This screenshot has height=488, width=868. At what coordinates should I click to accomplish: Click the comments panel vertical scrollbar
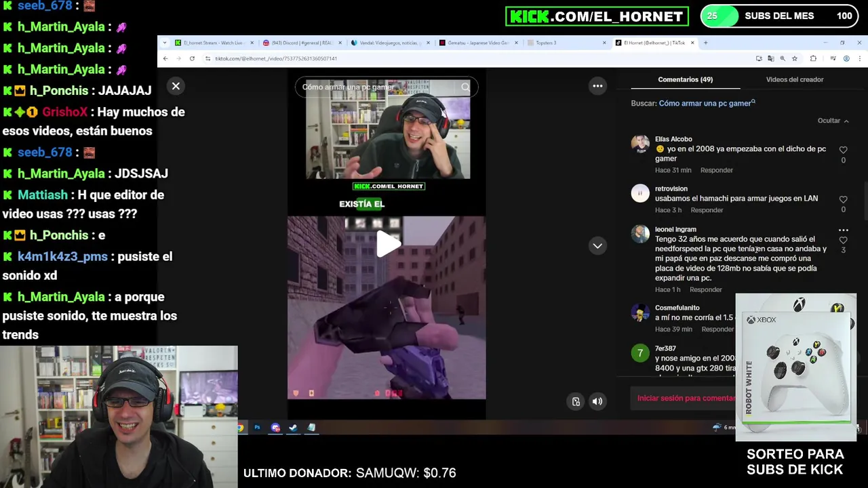click(865, 201)
